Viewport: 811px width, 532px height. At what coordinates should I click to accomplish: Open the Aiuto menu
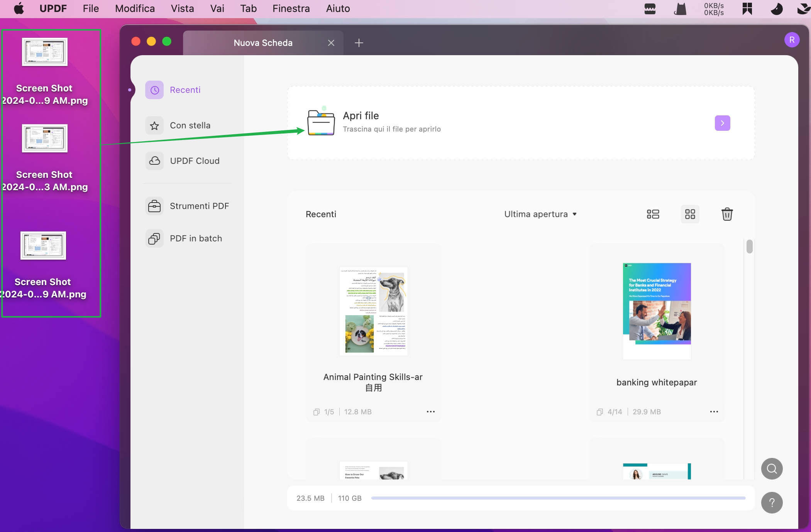[x=338, y=8]
